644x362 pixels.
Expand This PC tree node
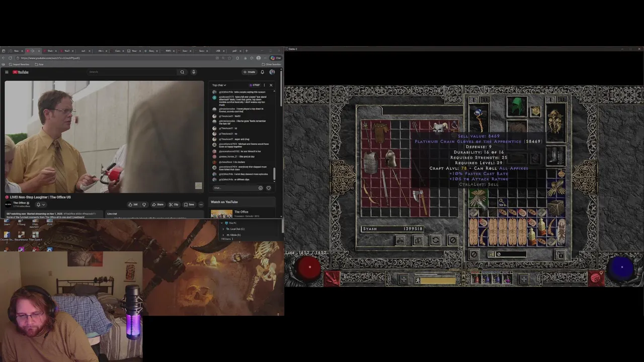[x=221, y=223]
